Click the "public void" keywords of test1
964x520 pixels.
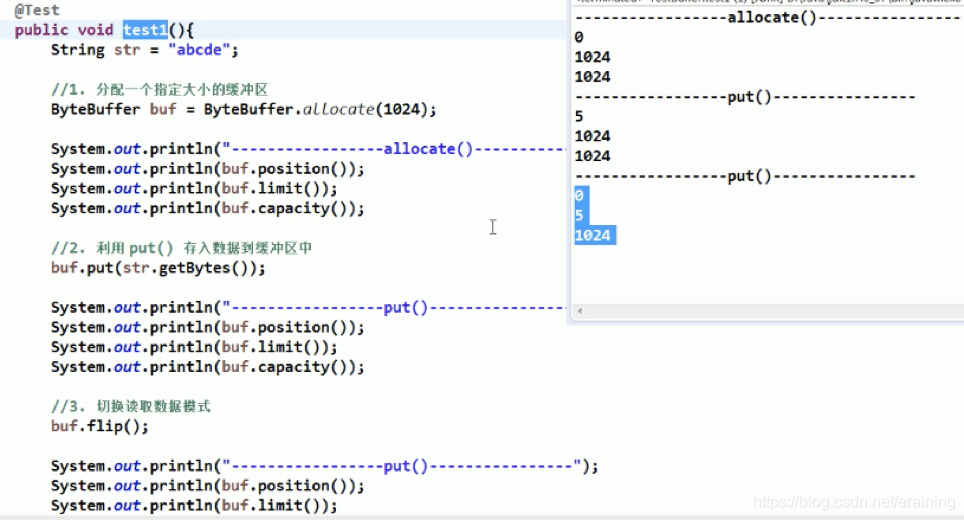coord(64,30)
